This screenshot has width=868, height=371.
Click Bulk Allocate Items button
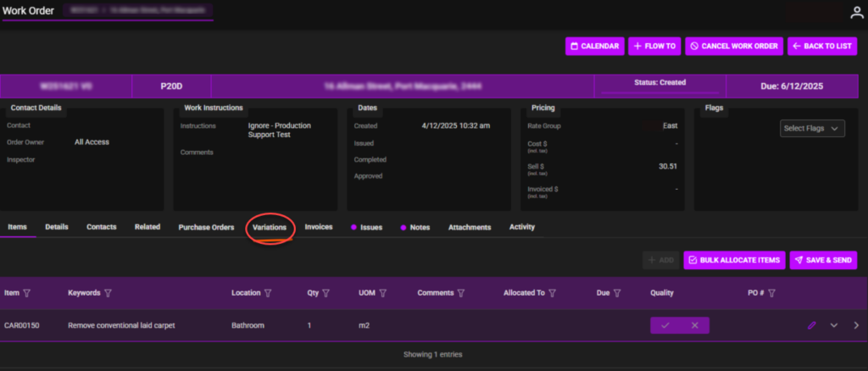[x=733, y=260]
